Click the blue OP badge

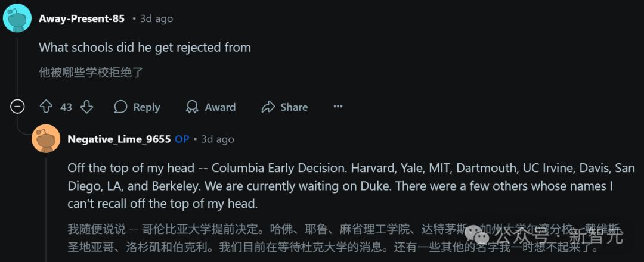tap(182, 139)
